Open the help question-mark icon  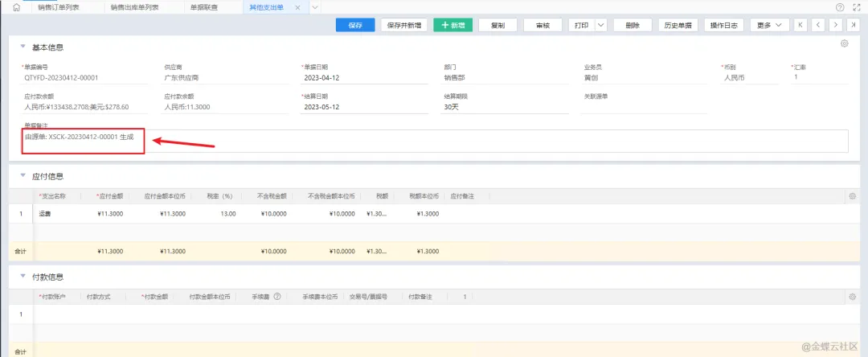[x=840, y=7]
